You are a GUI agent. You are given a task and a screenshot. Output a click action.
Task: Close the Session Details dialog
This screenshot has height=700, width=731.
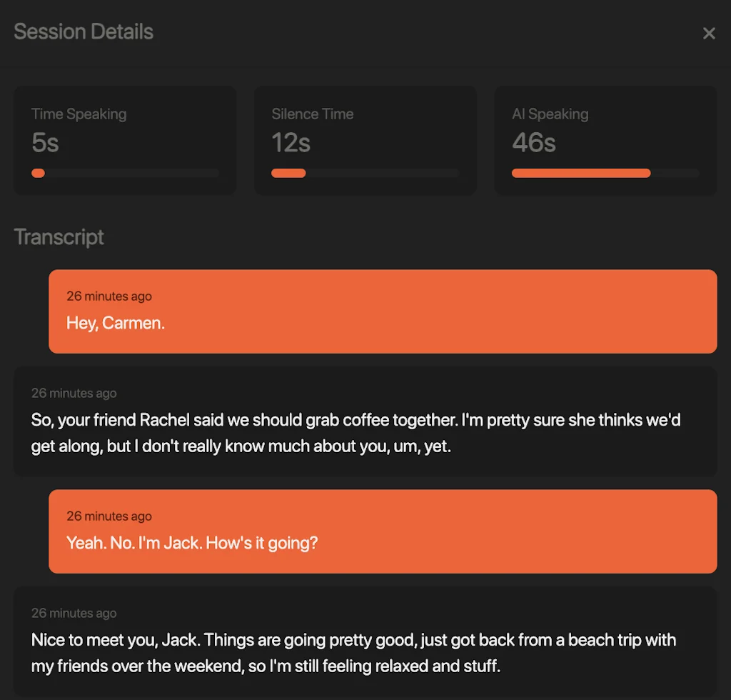click(x=708, y=33)
